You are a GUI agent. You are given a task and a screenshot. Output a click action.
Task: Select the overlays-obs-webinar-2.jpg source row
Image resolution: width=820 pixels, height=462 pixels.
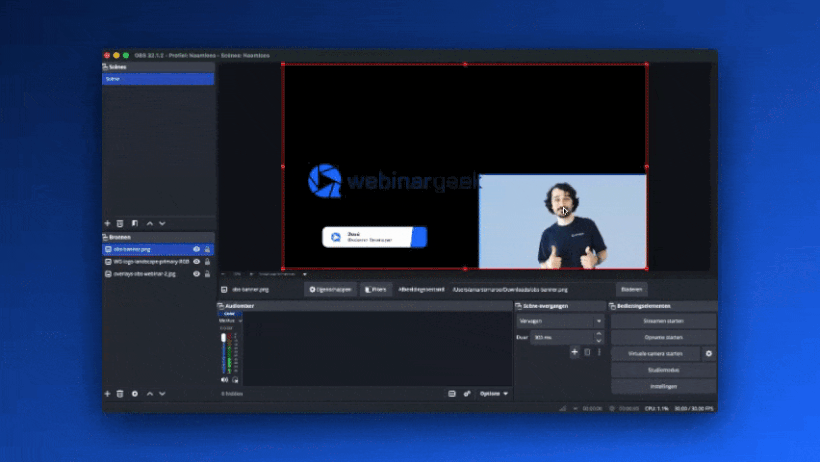[158, 274]
